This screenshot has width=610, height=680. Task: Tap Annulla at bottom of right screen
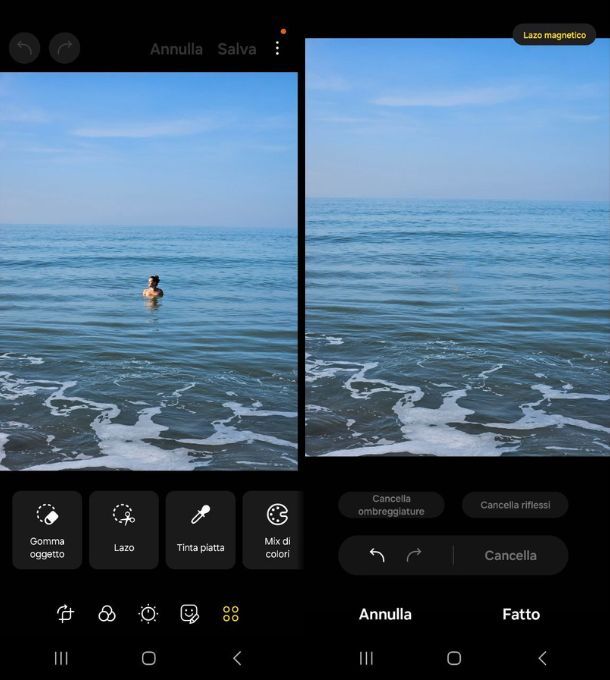click(x=385, y=614)
